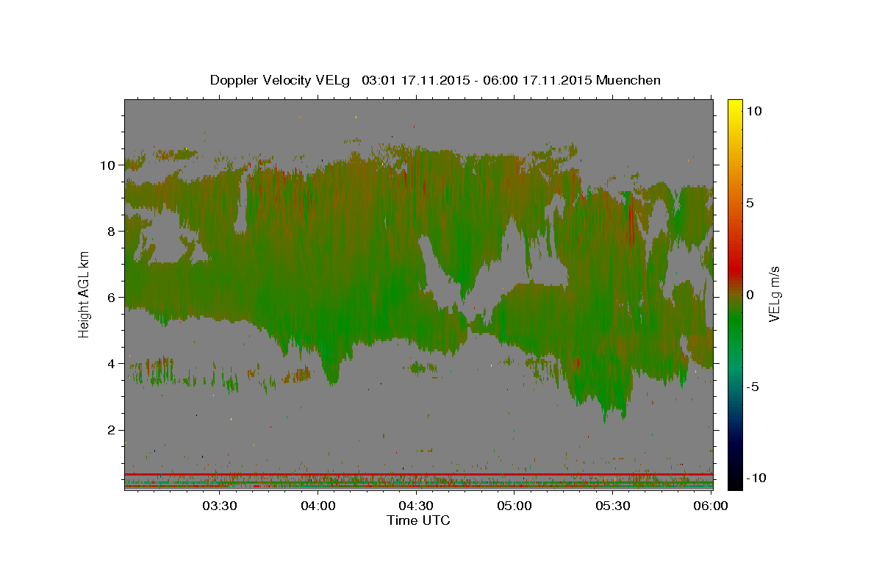This screenshot has width=882, height=588.
Task: Select the 06:00 time axis label
Action: click(x=711, y=506)
